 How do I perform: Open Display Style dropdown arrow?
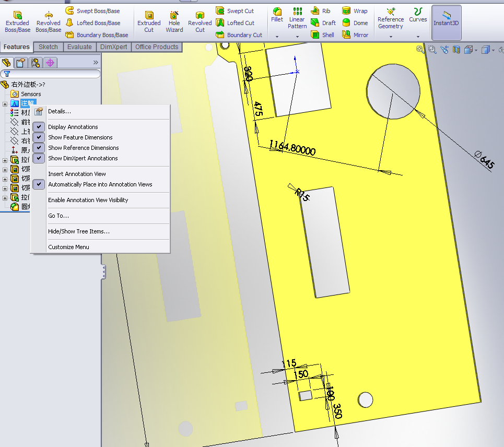click(493, 50)
